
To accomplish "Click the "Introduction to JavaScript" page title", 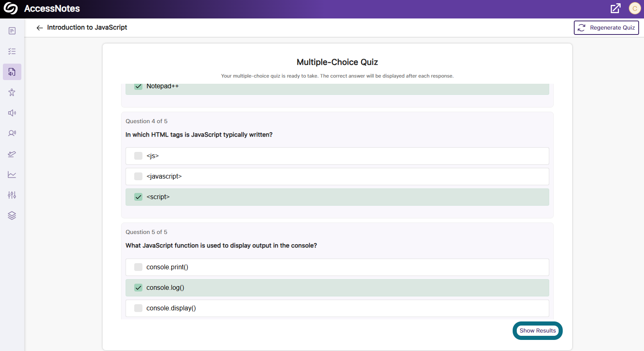I will tap(87, 28).
